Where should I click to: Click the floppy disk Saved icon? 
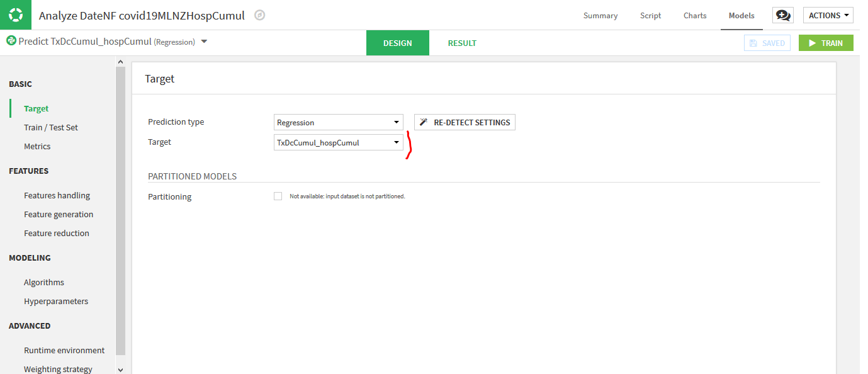click(753, 43)
